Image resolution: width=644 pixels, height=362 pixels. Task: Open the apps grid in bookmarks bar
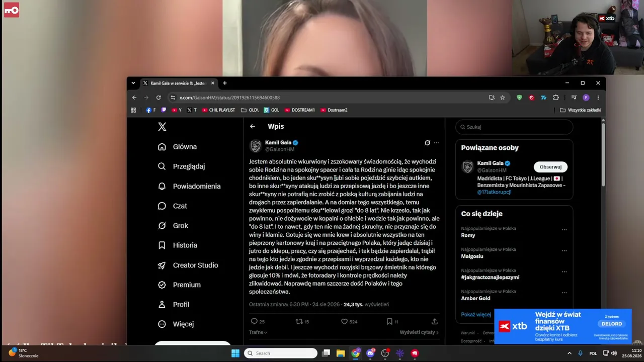(x=133, y=110)
